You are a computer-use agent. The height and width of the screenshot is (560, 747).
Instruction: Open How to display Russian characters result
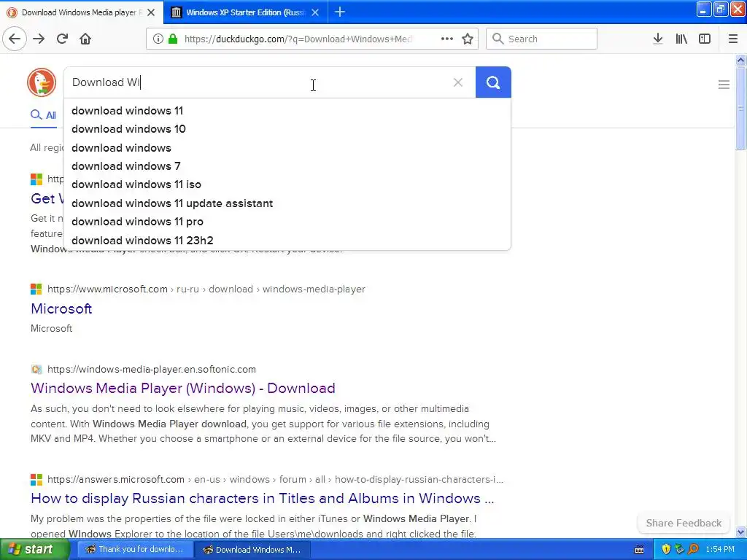point(263,498)
